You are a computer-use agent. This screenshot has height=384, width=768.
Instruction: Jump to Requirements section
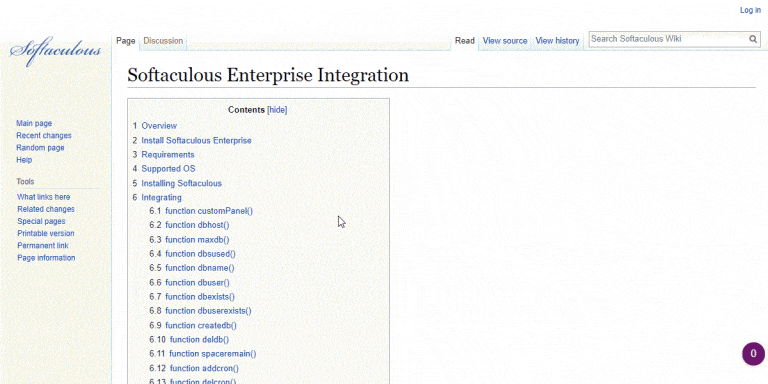(168, 155)
